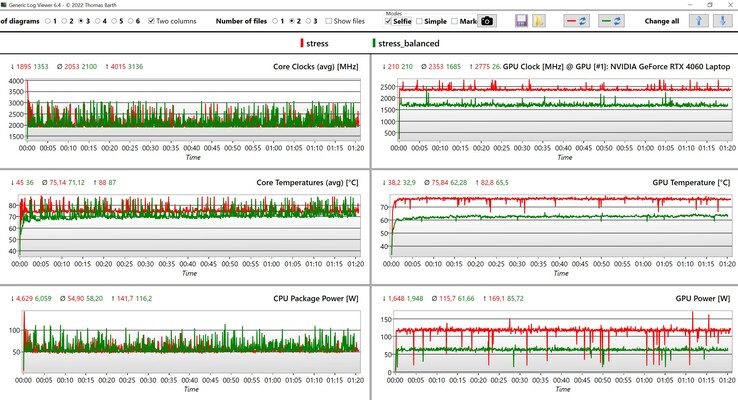Click the CPU Package Power [W] title
The width and height of the screenshot is (738, 400).
click(x=316, y=298)
